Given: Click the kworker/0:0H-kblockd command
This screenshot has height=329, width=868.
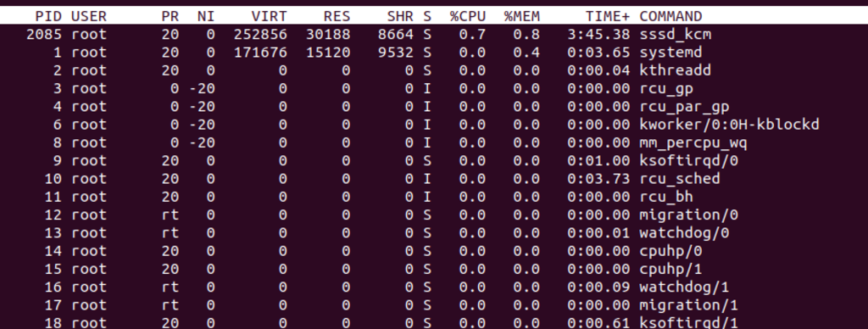Looking at the screenshot, I should click(x=729, y=125).
